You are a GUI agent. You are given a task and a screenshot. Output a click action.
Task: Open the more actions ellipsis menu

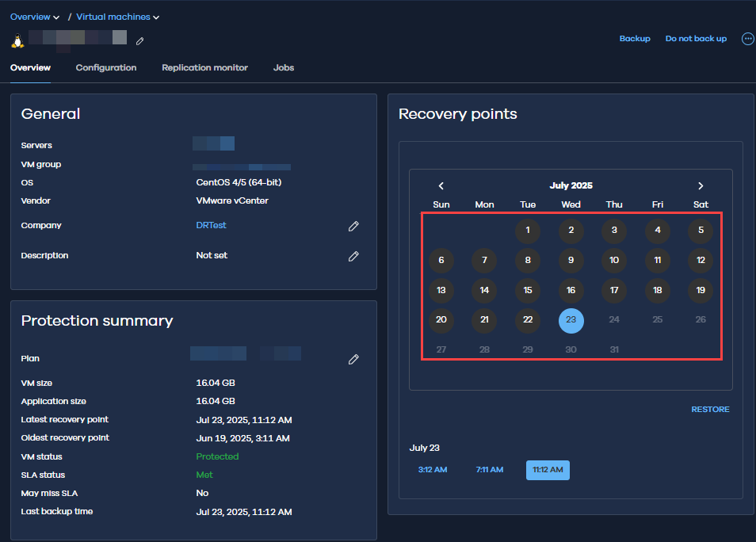point(747,39)
